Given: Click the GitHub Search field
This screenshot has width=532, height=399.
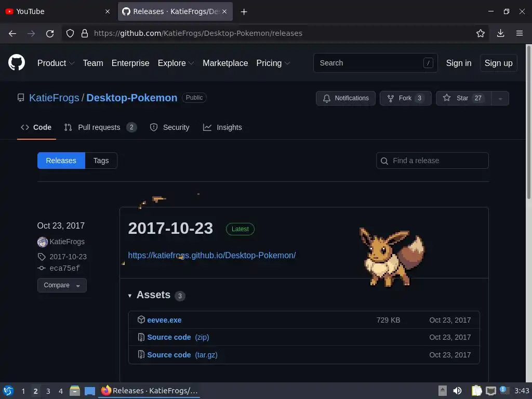Looking at the screenshot, I should [x=375, y=63].
